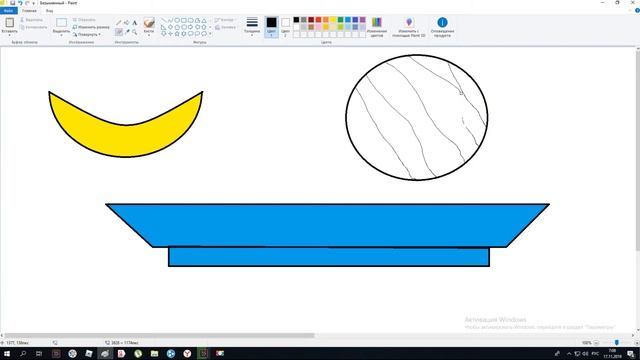Open the quick access toolbar customize arrow
Image resolution: width=640 pixels, height=360 pixels.
34,3
